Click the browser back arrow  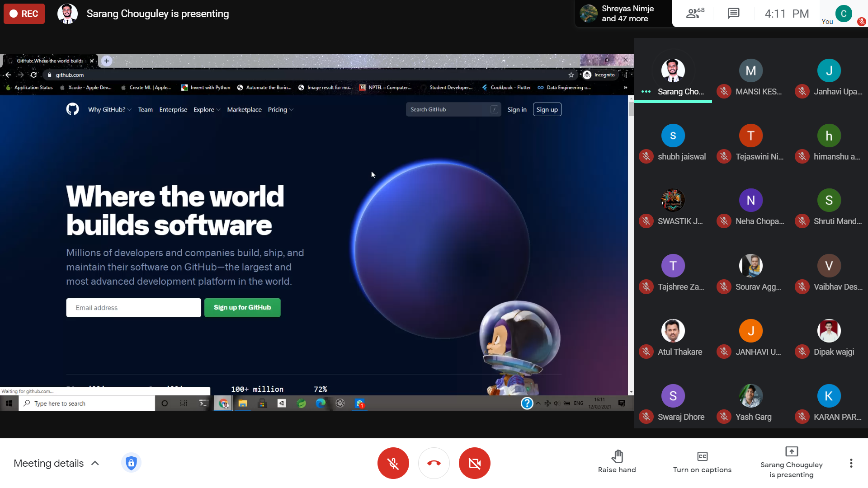tap(8, 75)
